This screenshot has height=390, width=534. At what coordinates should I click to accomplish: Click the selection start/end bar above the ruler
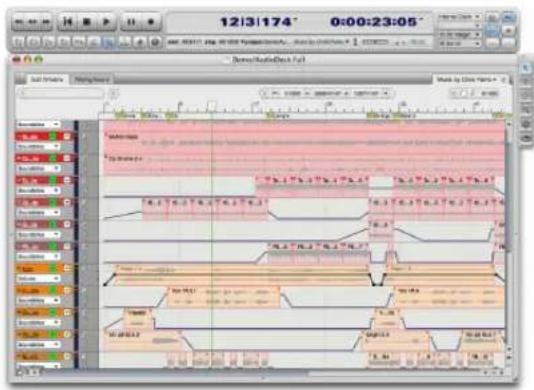[x=326, y=93]
